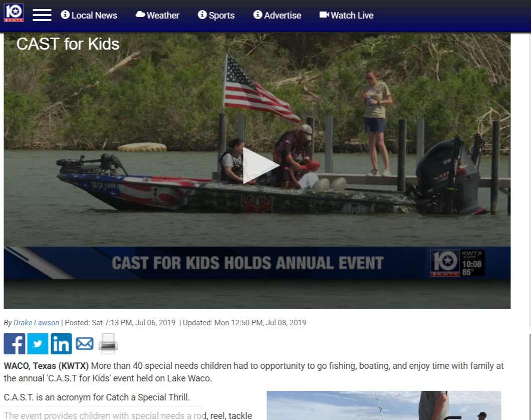Screen dimensions: 531x420
Task: Open author Drake Lawson's page
Action: click(36, 323)
